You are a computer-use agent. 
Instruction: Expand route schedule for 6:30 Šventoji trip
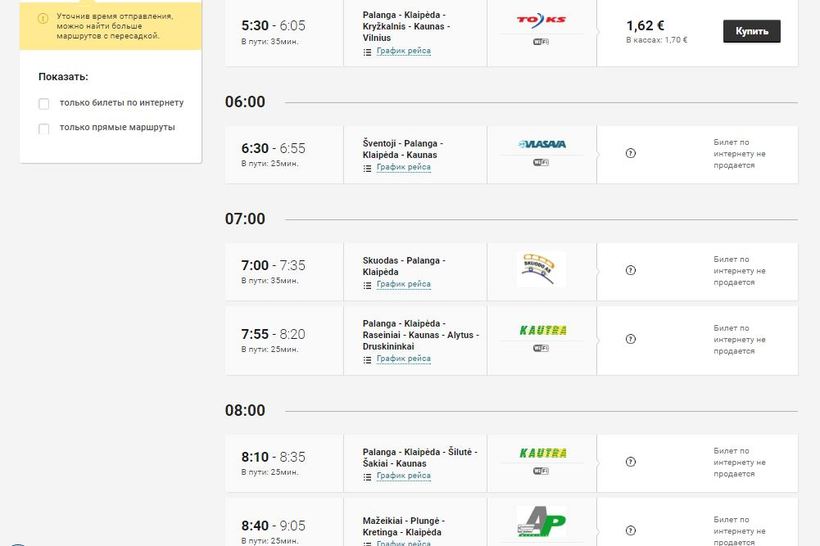coord(403,167)
